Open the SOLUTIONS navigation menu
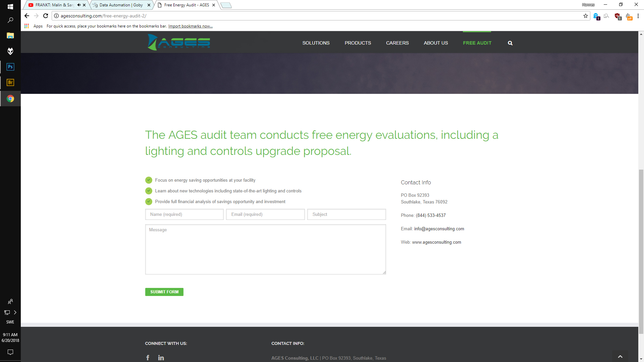This screenshot has width=644, height=362. tap(316, 43)
